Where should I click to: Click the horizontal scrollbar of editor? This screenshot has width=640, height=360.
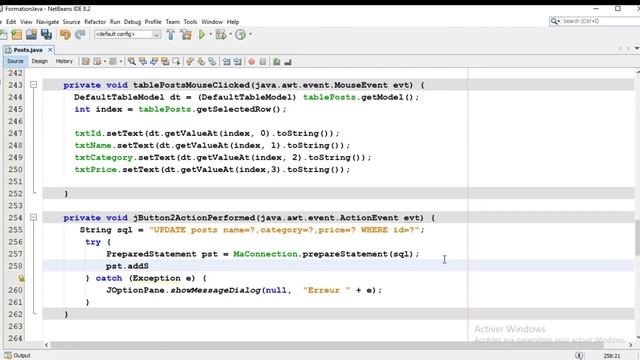327,345
